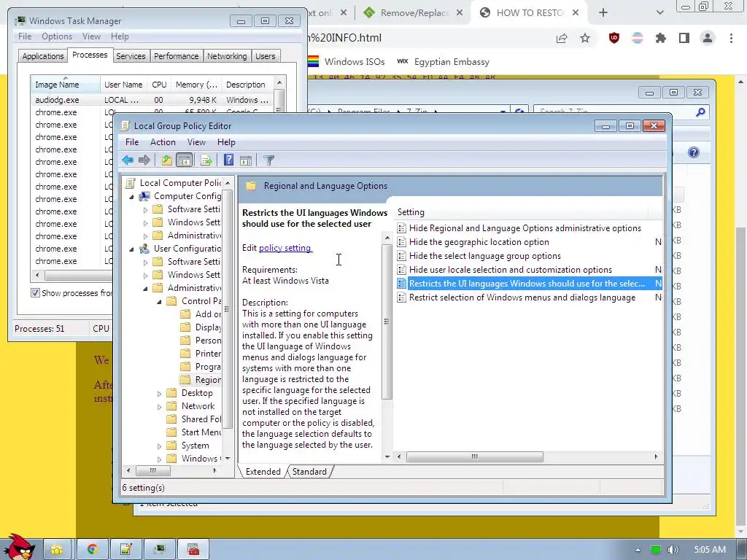Open Help from Group Policy toolbar

[228, 160]
